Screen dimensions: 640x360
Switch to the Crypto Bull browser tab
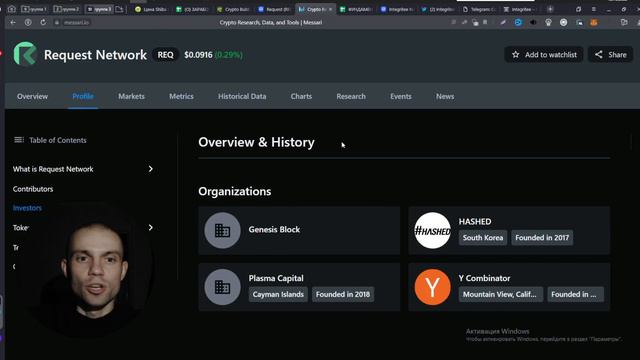point(233,9)
